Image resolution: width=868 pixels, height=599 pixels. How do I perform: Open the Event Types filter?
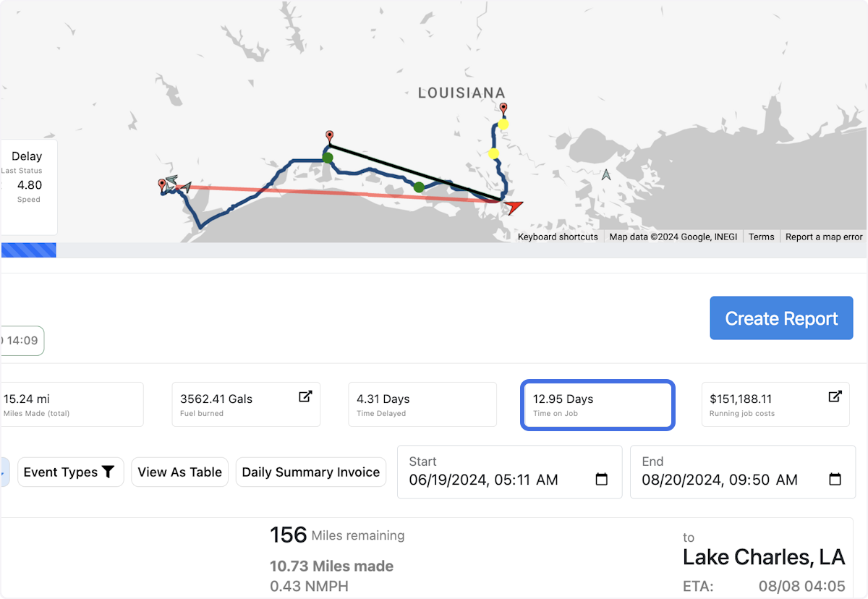point(70,472)
